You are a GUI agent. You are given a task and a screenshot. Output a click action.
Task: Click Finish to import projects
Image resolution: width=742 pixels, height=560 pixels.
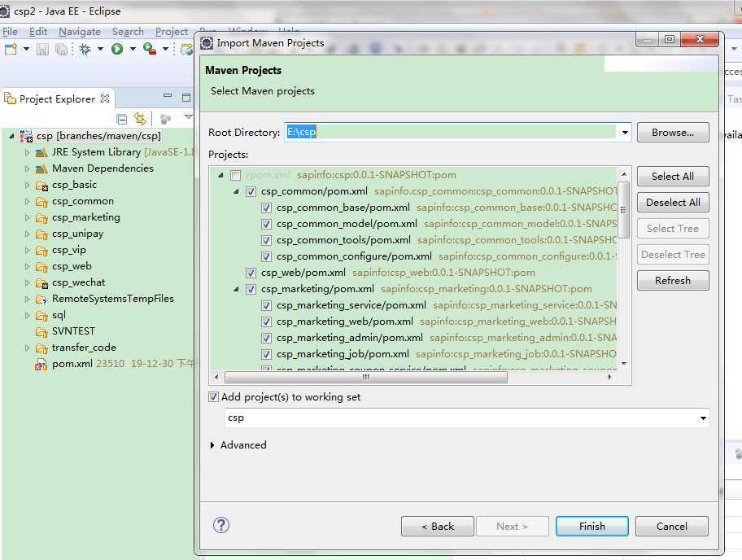coord(592,527)
